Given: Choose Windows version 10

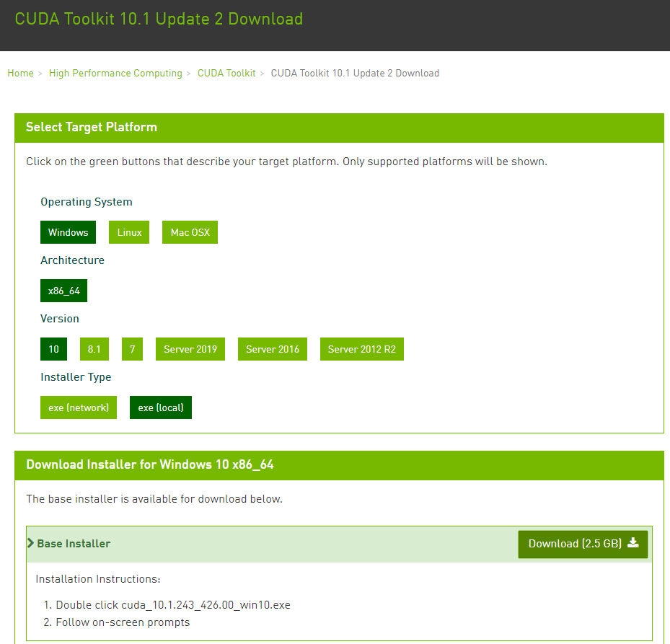Looking at the screenshot, I should 54,349.
